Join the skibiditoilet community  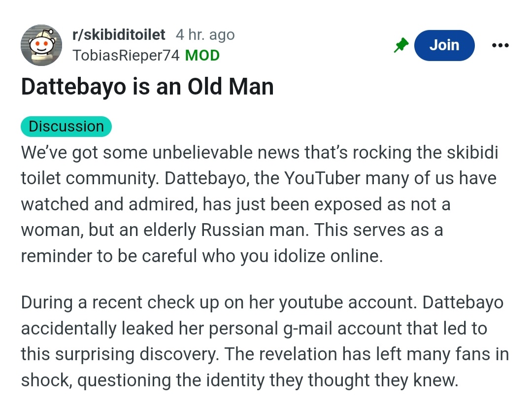(x=444, y=45)
